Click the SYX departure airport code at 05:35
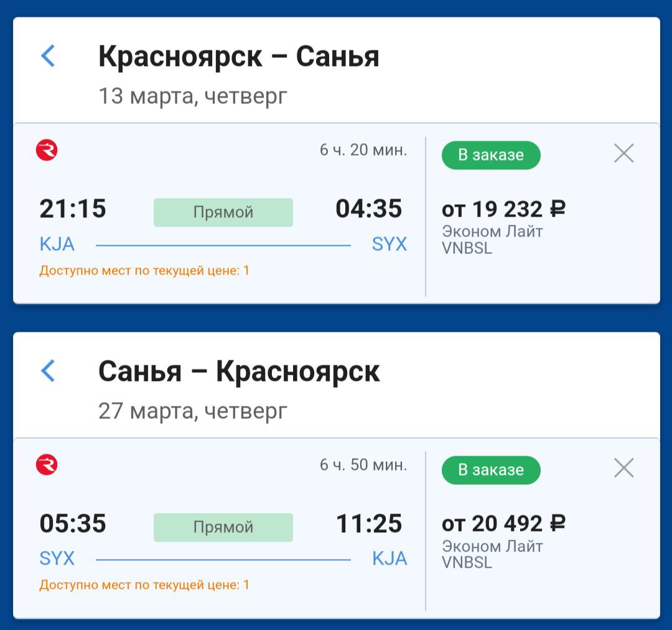 click(57, 559)
